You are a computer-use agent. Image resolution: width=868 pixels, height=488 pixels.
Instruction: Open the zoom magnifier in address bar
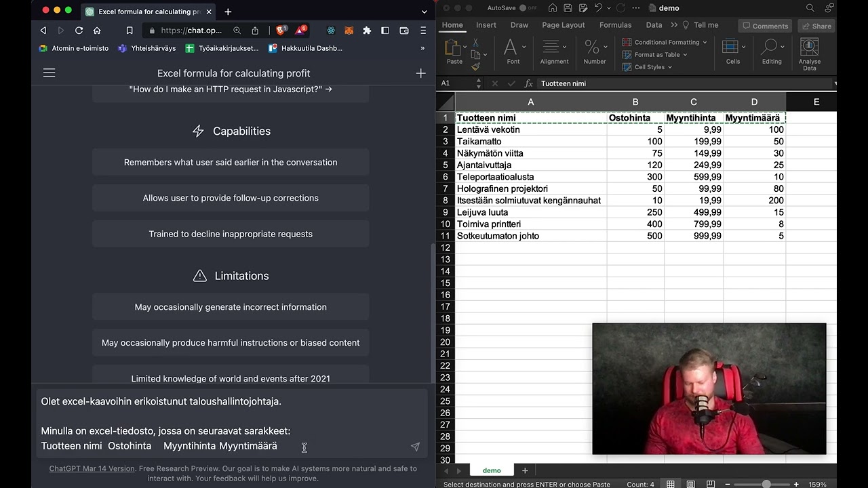237,30
